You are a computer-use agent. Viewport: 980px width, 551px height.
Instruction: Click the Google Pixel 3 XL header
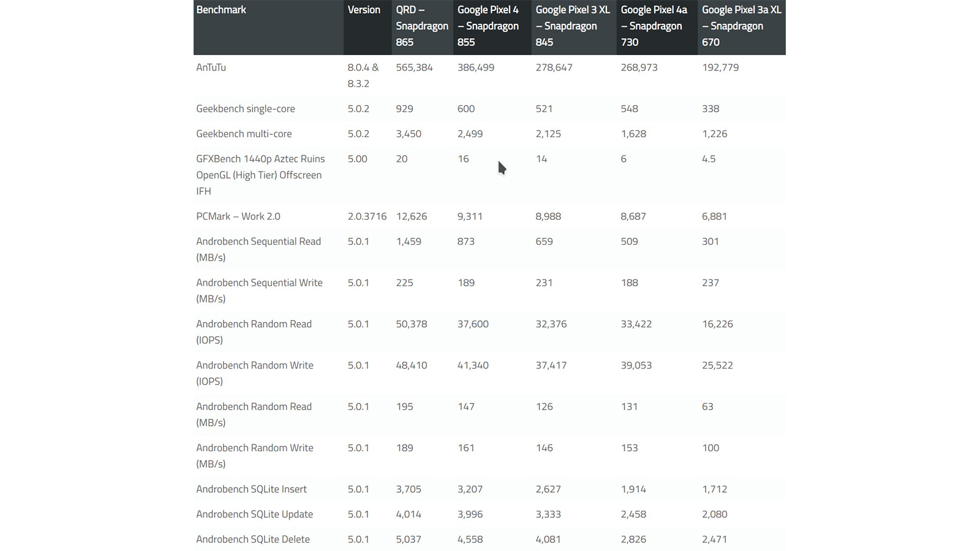[572, 26]
